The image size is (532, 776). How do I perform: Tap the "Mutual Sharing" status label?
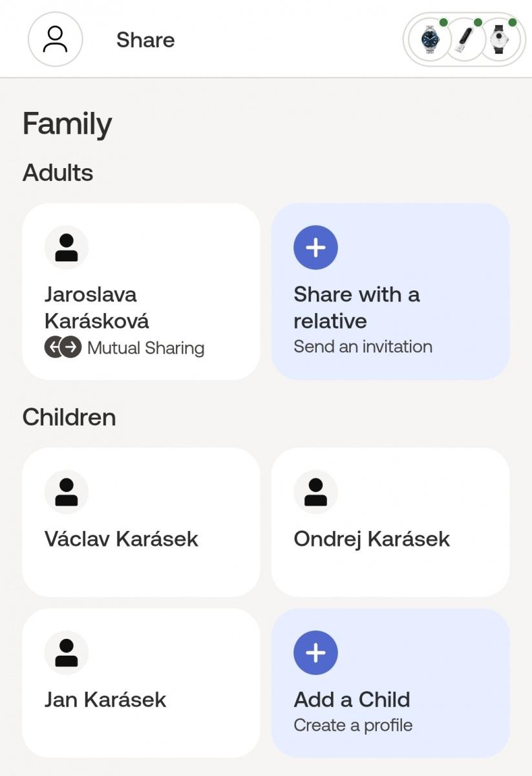(145, 348)
